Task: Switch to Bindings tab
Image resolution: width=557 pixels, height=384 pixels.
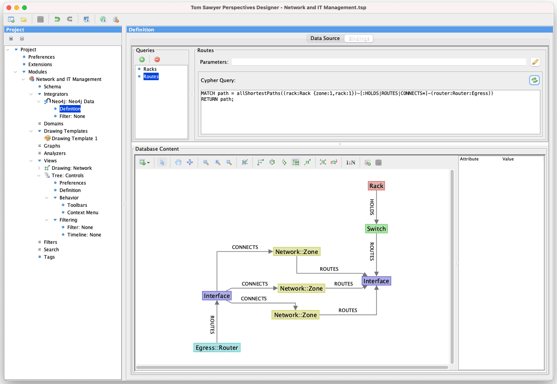Action: [x=359, y=38]
